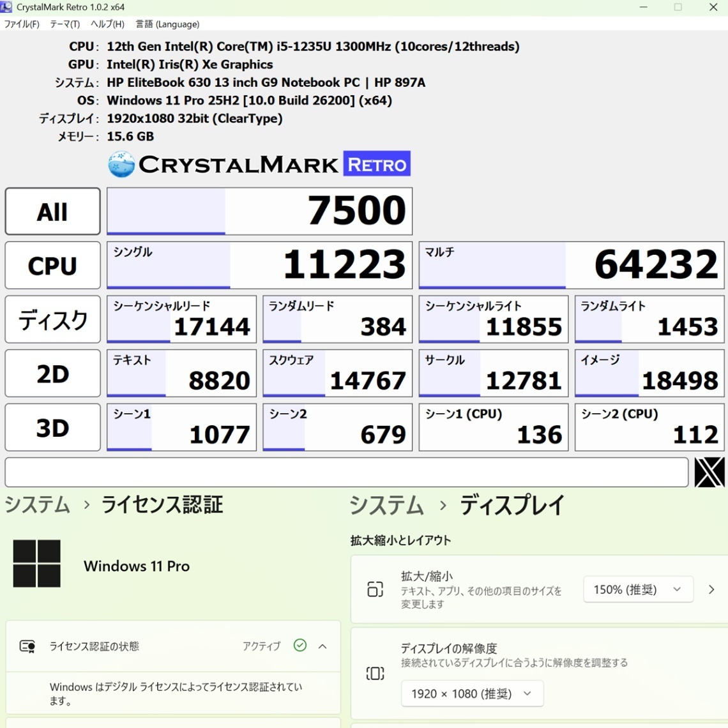Screen dimensions: 728x728
Task: Click the シーケンシャルリード score 17144
Action: [x=181, y=319]
